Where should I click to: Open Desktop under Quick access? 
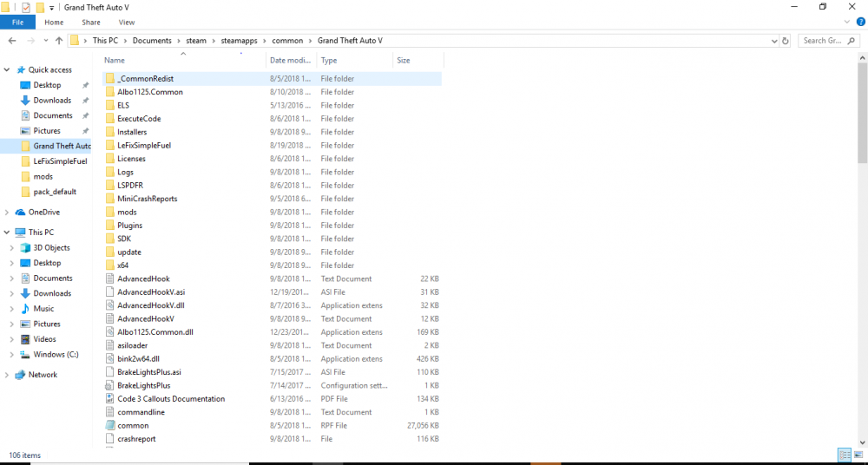(x=47, y=85)
